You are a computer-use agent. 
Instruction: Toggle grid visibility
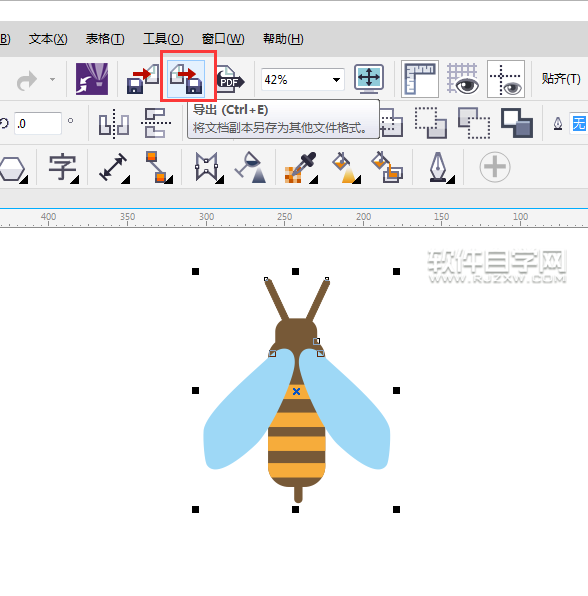[462, 79]
